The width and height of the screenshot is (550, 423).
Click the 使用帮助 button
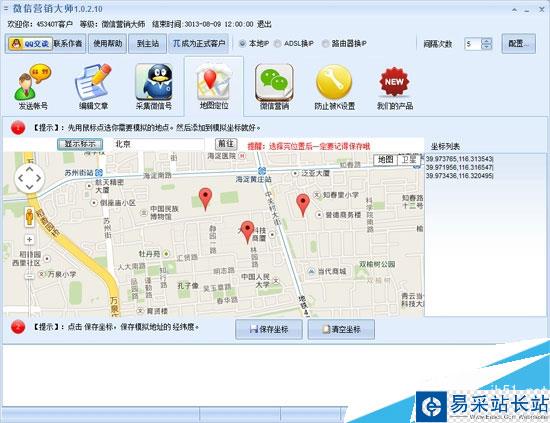107,44
